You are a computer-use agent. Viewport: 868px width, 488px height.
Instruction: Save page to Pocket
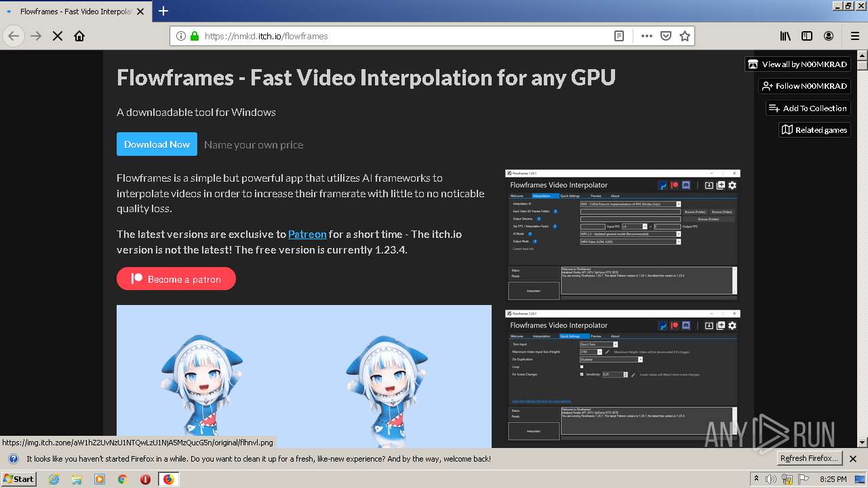pos(666,36)
